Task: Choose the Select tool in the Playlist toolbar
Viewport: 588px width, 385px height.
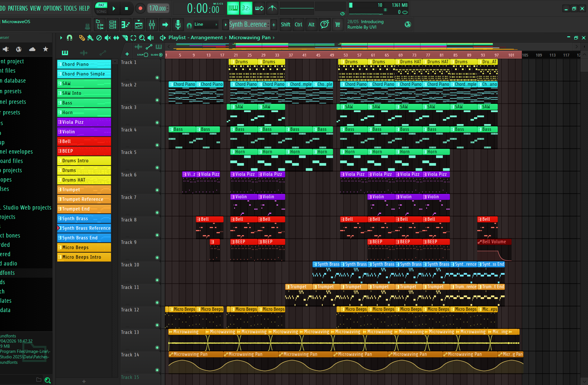Action: coord(133,38)
